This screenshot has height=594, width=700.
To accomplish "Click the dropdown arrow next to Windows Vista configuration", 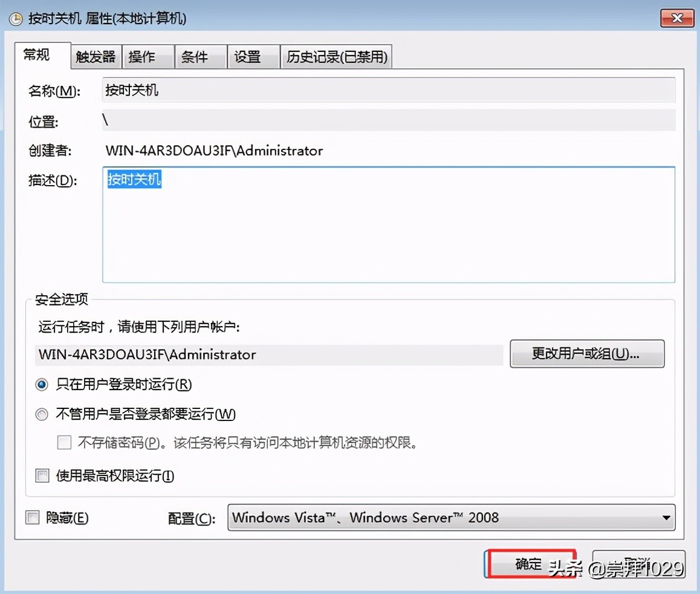I will click(x=667, y=518).
